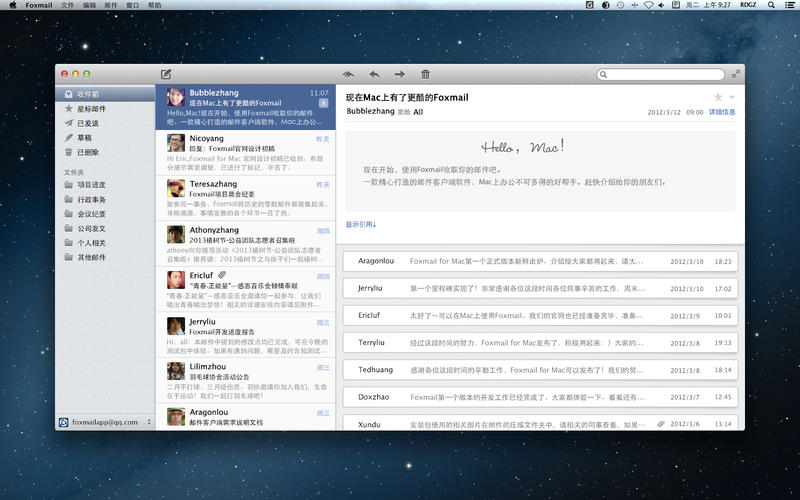Open the 草稿 drafts folder
This screenshot has height=500, width=800.
pos(105,138)
